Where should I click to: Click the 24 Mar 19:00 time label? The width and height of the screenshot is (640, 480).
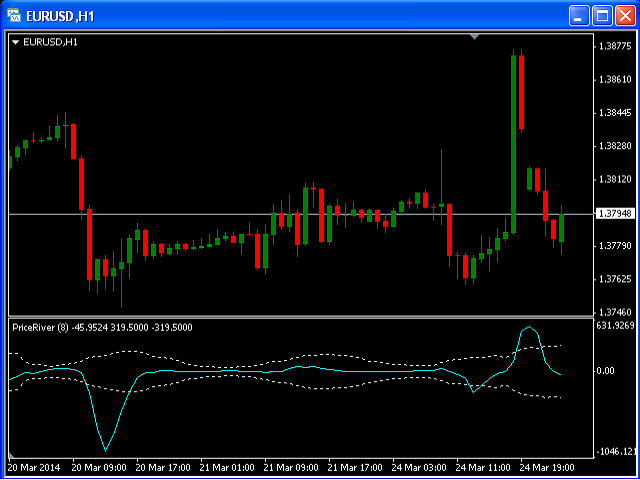pyautogui.click(x=548, y=467)
